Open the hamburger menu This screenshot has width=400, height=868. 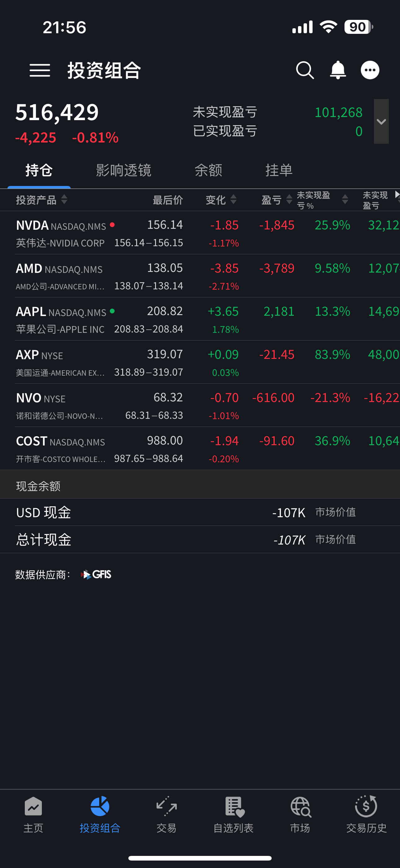(40, 70)
